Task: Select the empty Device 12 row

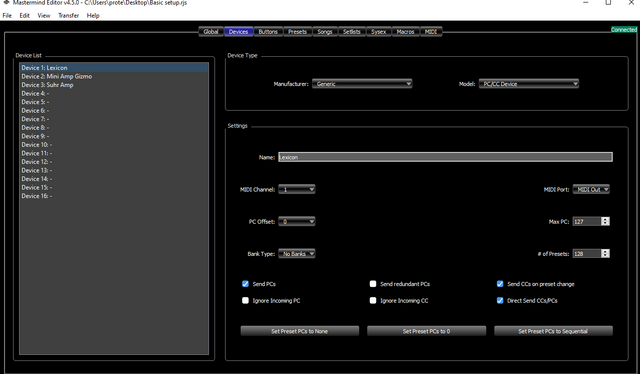Action: point(114,162)
